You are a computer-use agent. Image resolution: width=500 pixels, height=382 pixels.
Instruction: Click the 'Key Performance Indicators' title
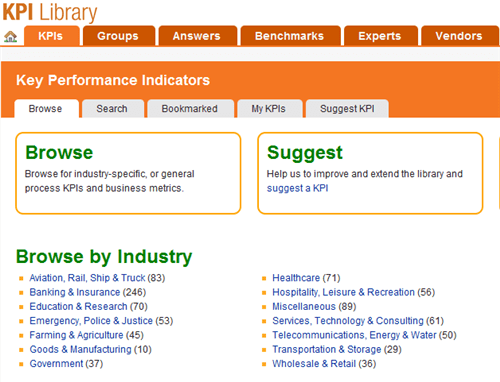point(113,80)
